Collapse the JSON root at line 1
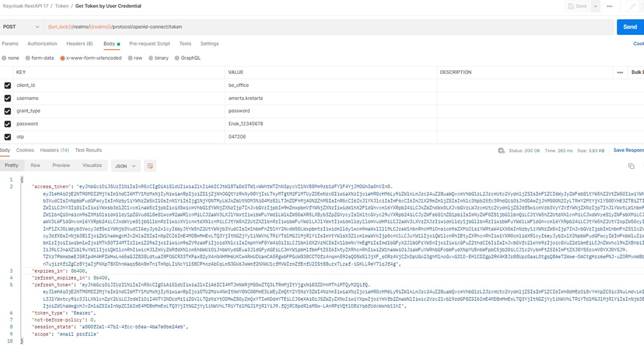Screen dimensions: 644x345 [22, 179]
